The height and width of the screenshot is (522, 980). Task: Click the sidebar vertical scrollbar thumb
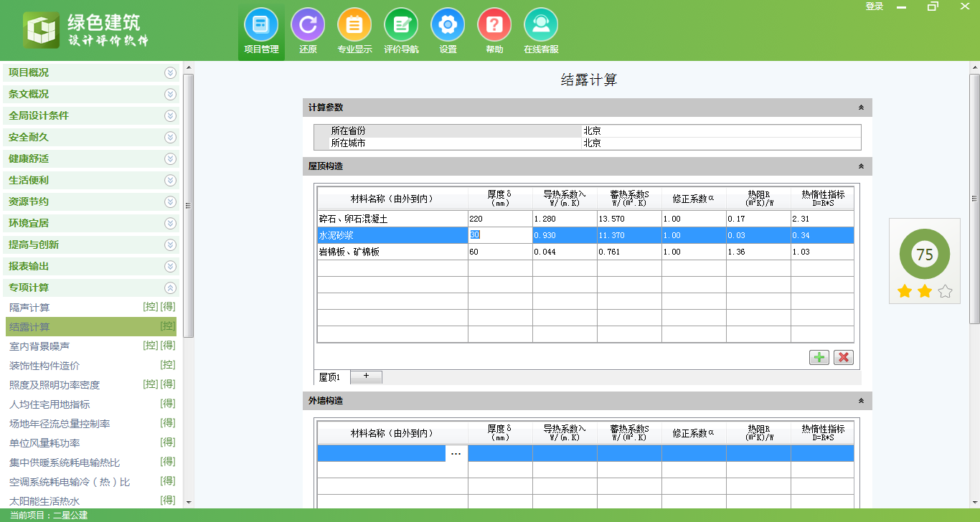point(188,205)
